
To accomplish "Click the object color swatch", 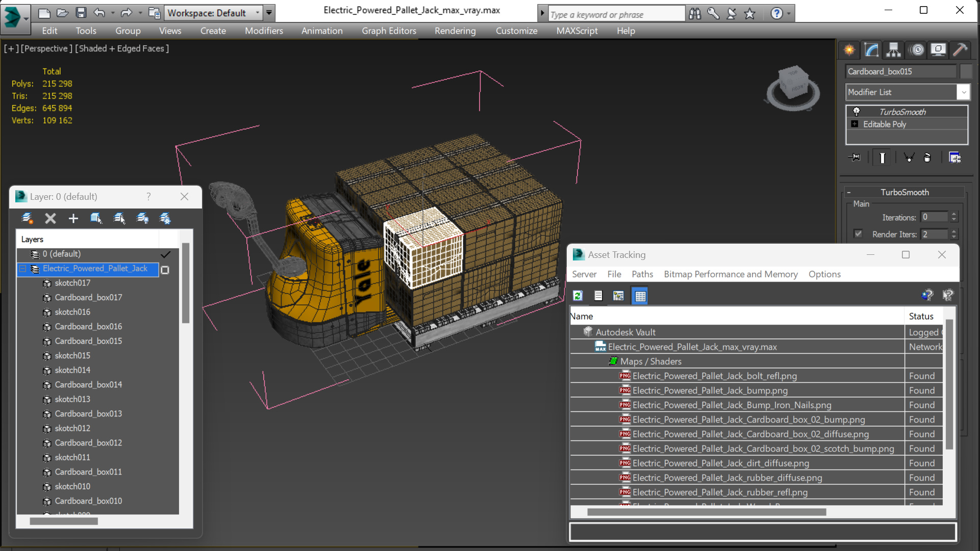I will pos(966,71).
